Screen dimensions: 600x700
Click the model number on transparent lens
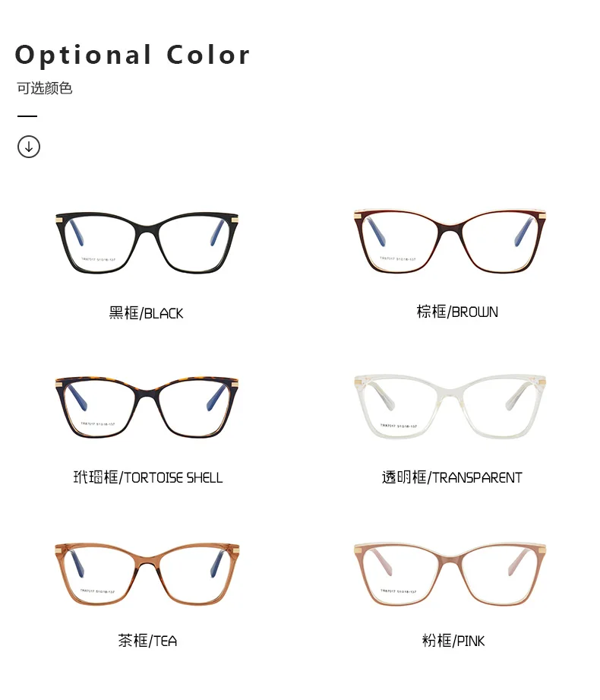(x=399, y=426)
